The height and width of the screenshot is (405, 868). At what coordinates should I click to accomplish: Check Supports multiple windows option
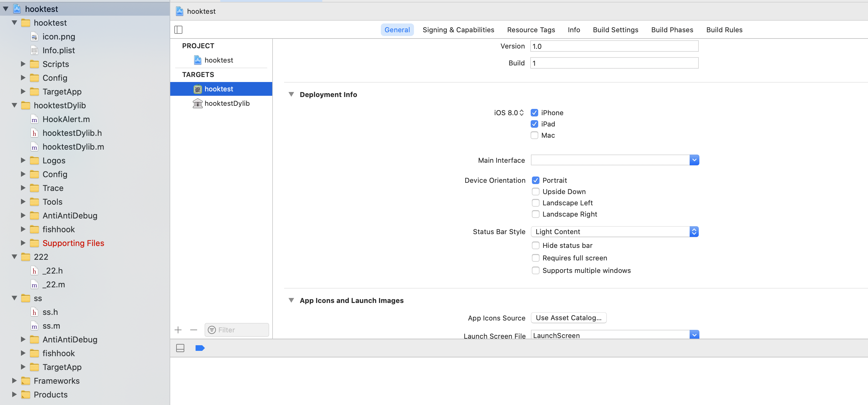click(535, 270)
